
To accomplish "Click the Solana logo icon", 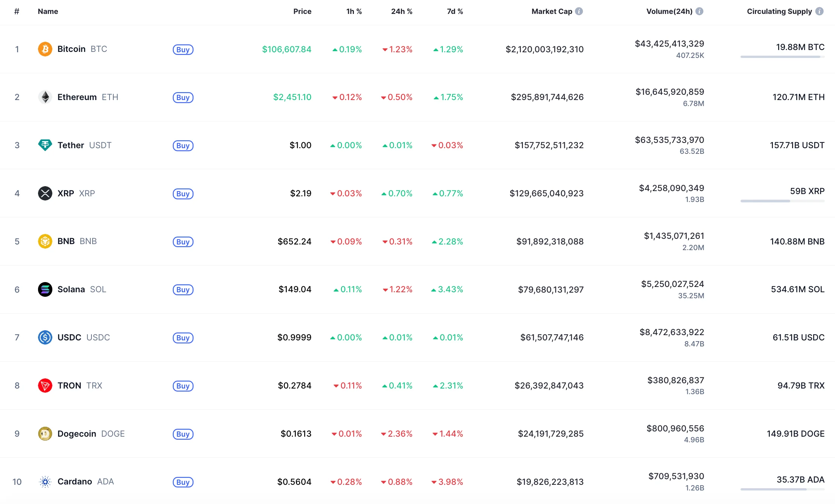I will [x=45, y=289].
